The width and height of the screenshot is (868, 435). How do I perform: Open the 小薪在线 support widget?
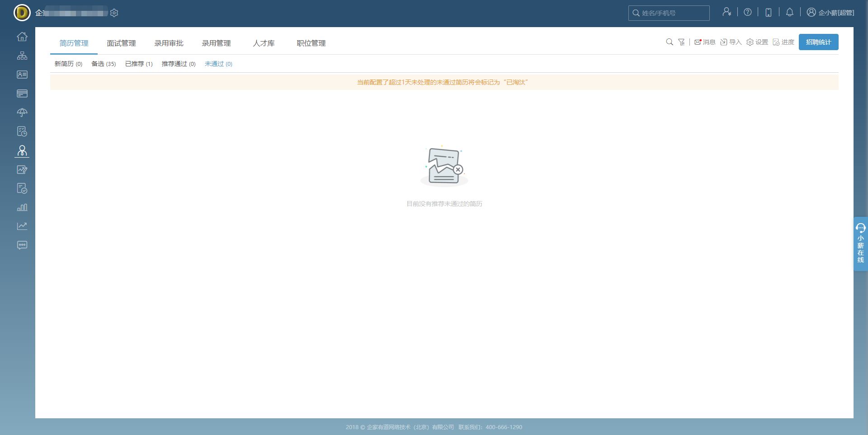[861, 244]
